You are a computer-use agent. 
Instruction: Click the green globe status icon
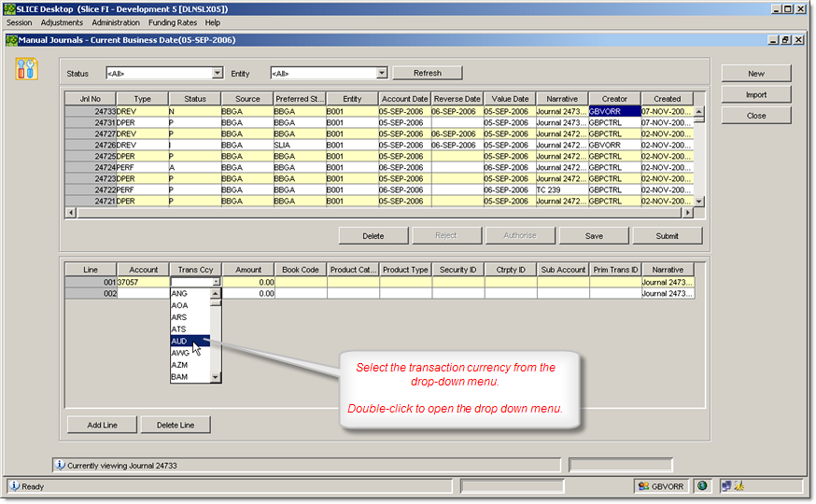coord(701,486)
